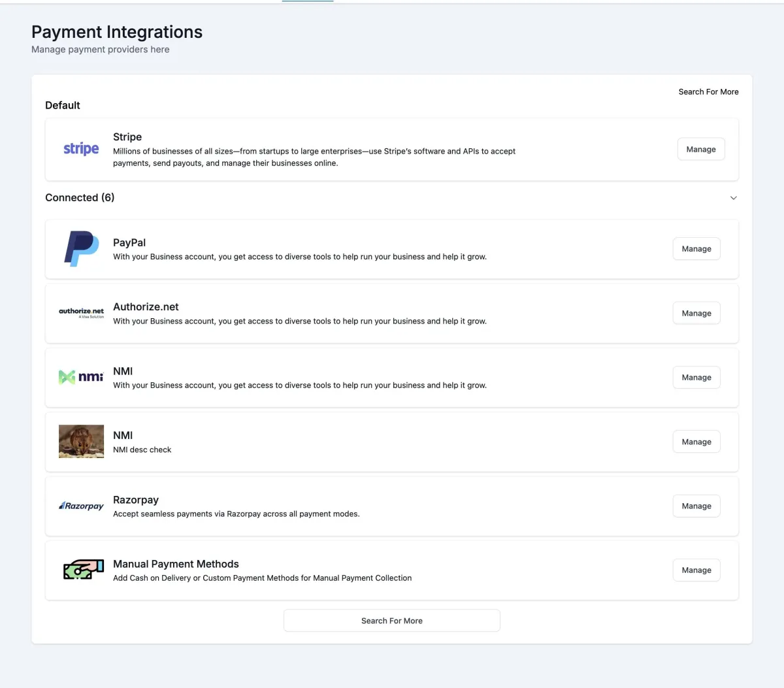The width and height of the screenshot is (784, 688).
Task: Click the PayPal logo icon
Action: tap(81, 248)
